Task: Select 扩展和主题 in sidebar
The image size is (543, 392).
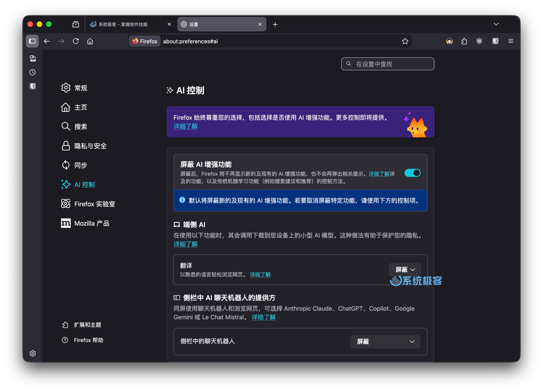Action: point(87,325)
